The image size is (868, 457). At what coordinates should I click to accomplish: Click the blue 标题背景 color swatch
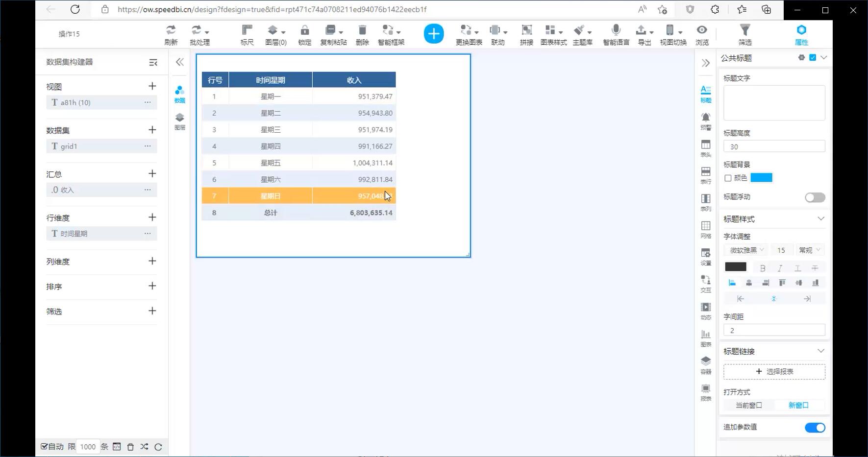pyautogui.click(x=761, y=178)
